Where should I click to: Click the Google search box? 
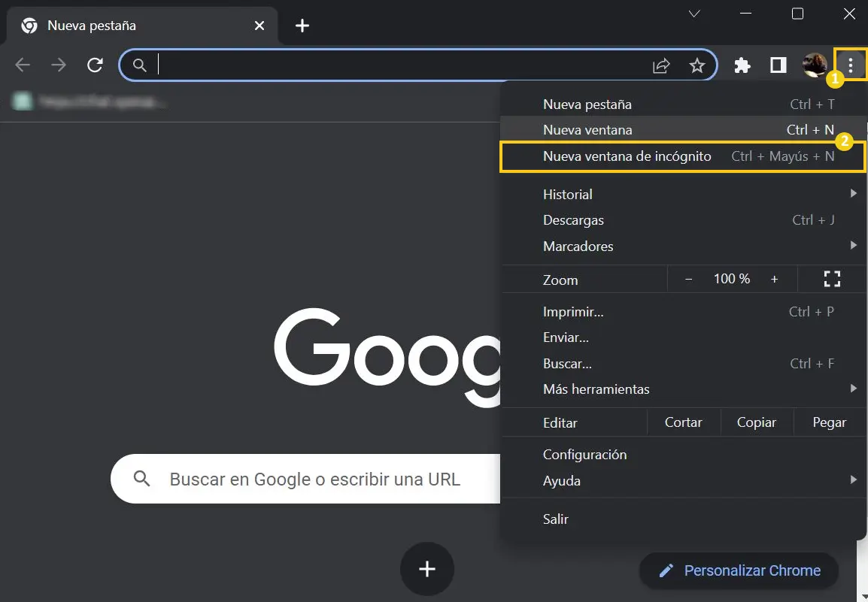(305, 479)
